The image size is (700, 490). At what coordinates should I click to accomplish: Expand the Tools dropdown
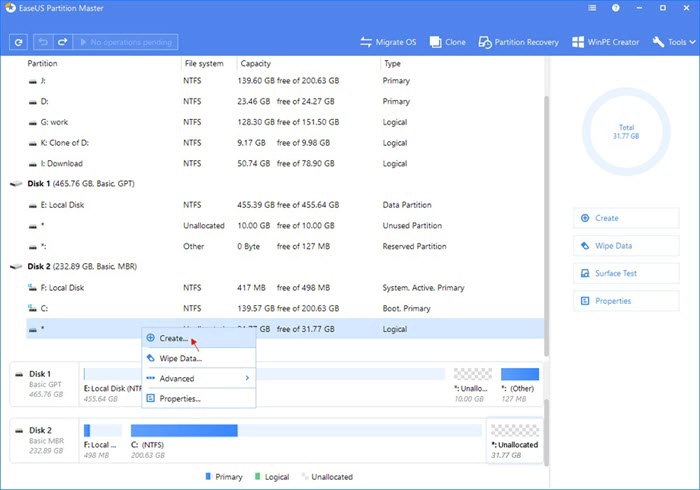(x=674, y=42)
